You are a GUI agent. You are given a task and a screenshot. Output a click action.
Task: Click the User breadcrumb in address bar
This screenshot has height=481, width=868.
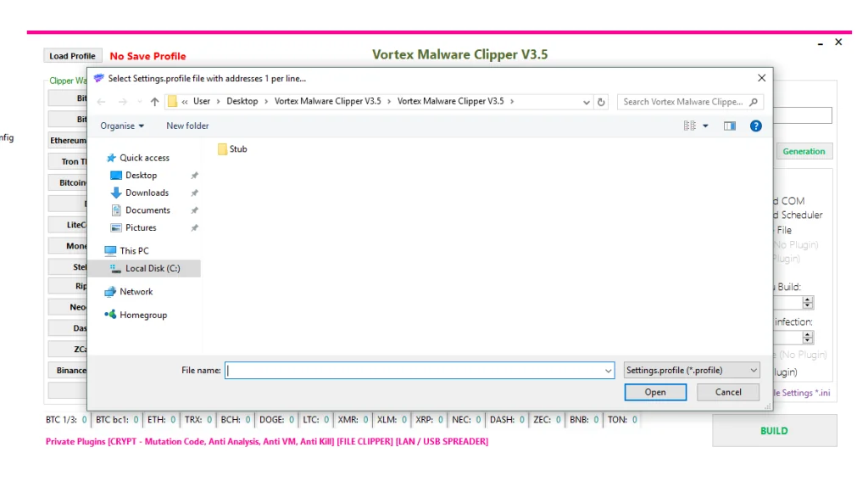(201, 102)
